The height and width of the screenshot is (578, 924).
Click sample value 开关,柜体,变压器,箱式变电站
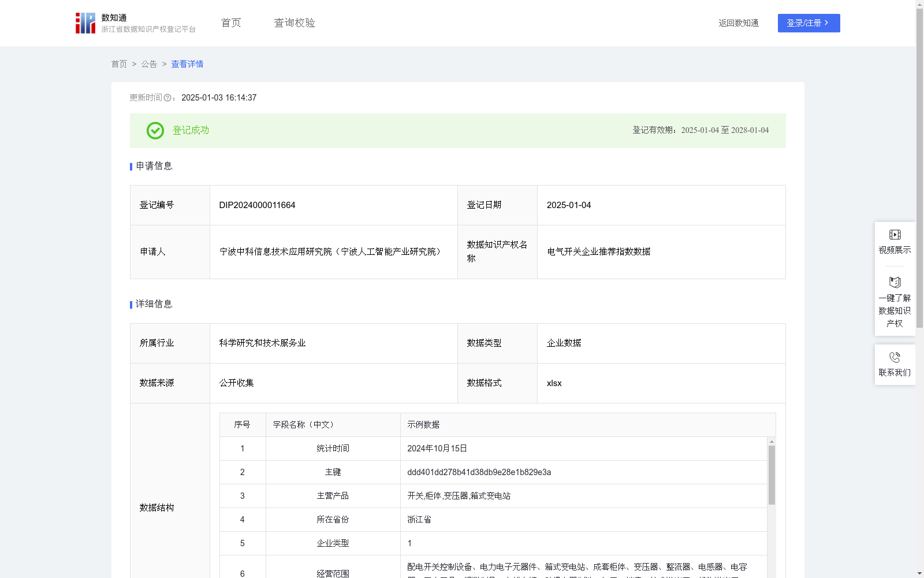click(x=459, y=496)
